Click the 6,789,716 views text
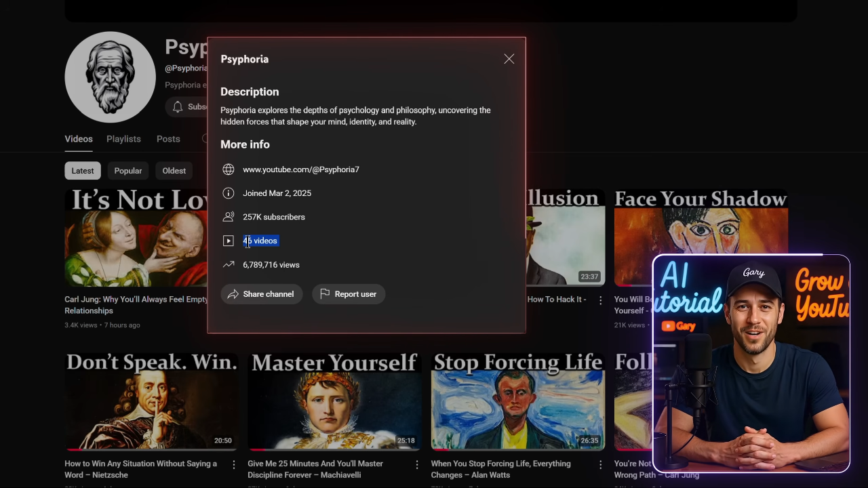Screen dimensions: 868x488 tap(271, 265)
